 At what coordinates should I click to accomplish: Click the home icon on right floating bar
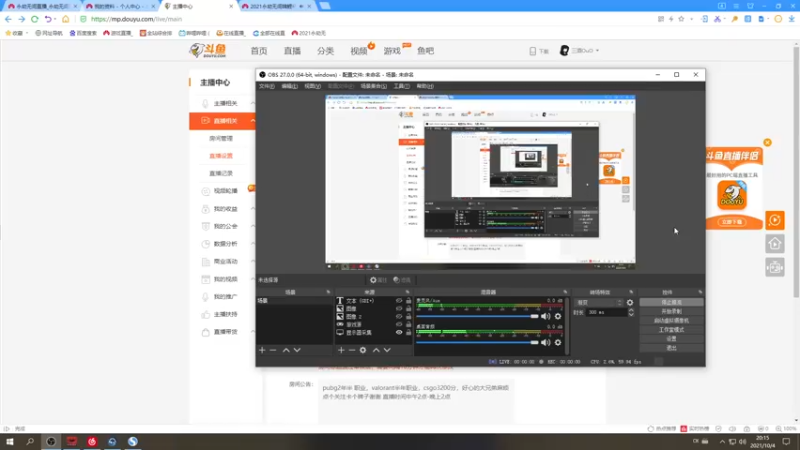click(774, 244)
